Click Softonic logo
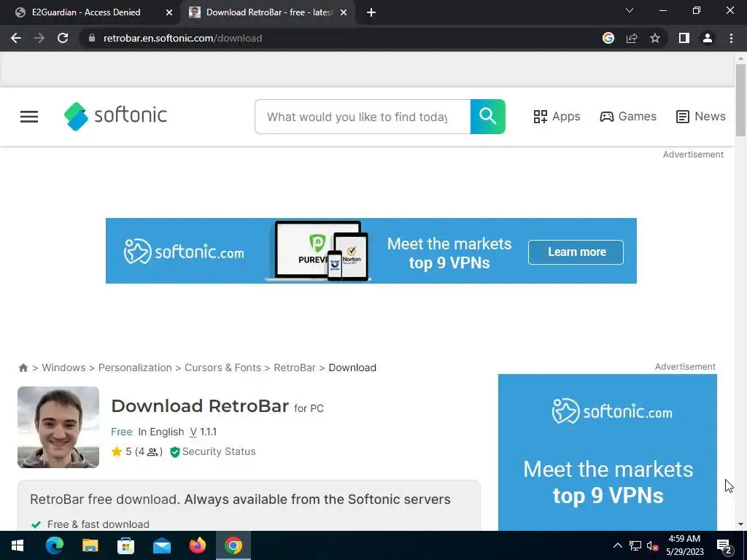Image resolution: width=747 pixels, height=560 pixels. tap(115, 116)
